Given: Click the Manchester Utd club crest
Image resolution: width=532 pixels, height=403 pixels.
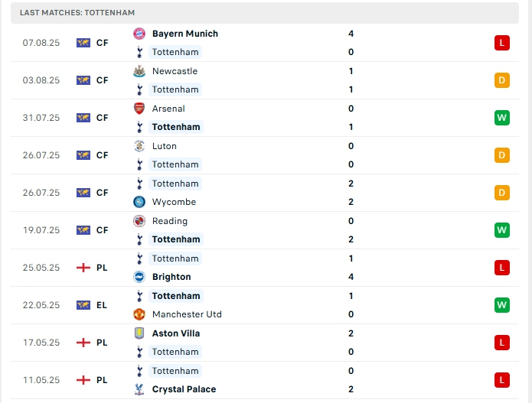Looking at the screenshot, I should pos(139,314).
